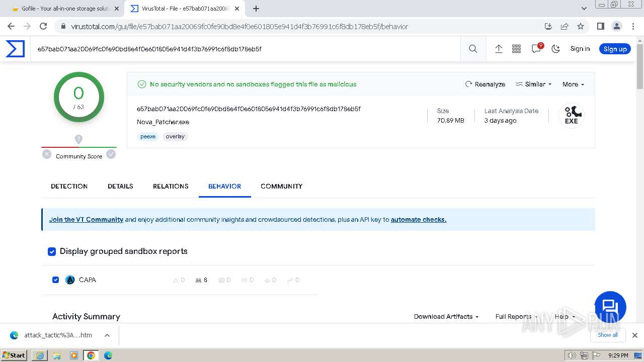The height and width of the screenshot is (362, 644).
Task: Open the tab search chevron
Action: coord(584,9)
